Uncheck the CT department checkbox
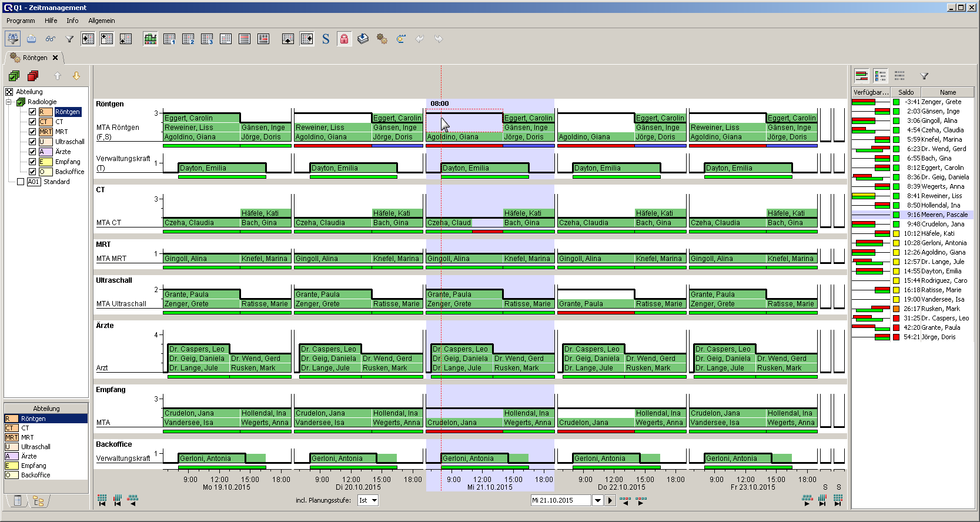980x522 pixels. [x=32, y=122]
